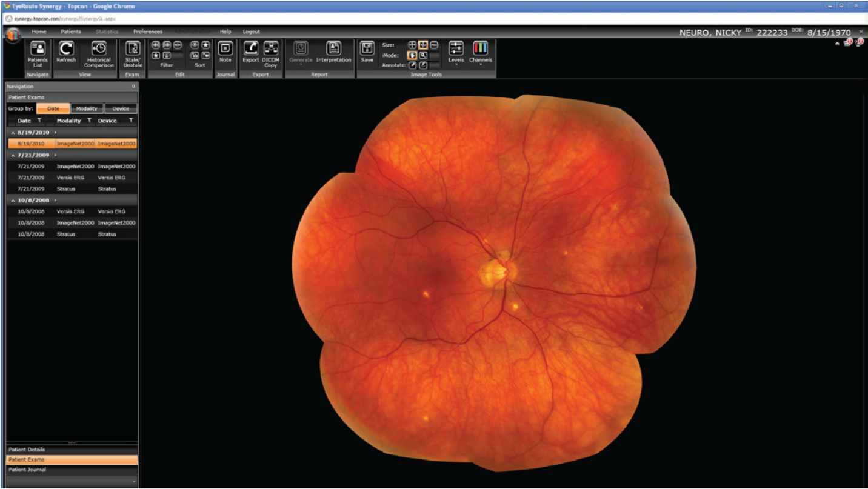Switch to the Patient Details section
The image size is (868, 489).
72,450
